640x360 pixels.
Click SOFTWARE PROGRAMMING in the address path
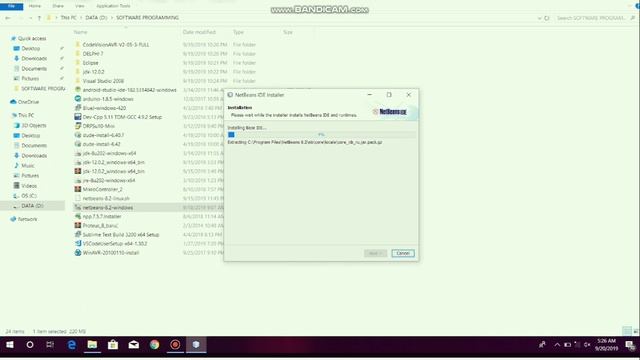pos(147,18)
